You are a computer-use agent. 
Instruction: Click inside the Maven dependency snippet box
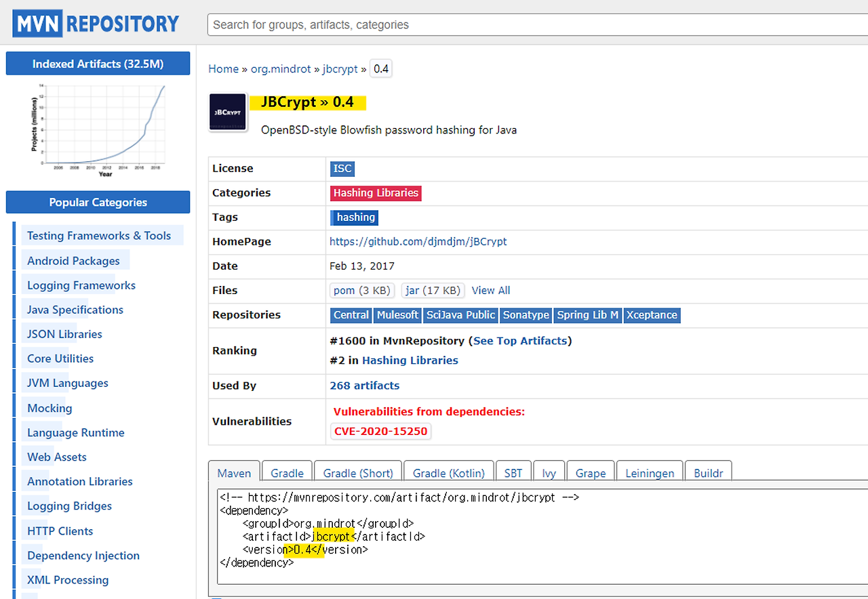coord(542,535)
